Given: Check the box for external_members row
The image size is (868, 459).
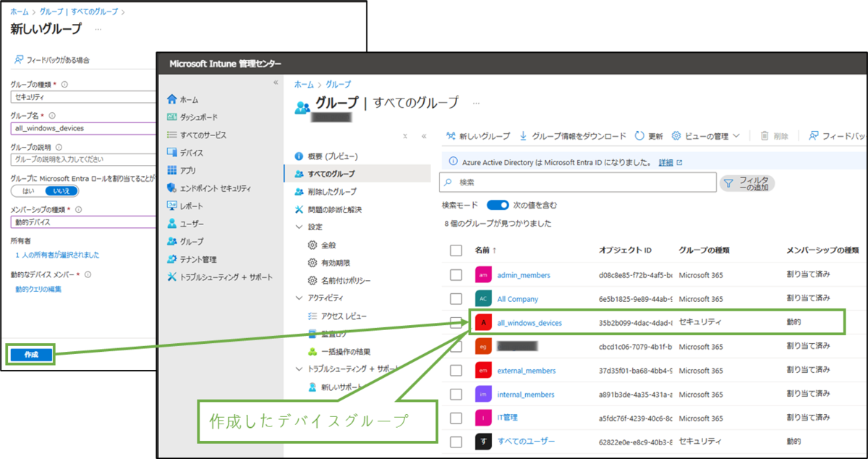Looking at the screenshot, I should click(x=456, y=371).
